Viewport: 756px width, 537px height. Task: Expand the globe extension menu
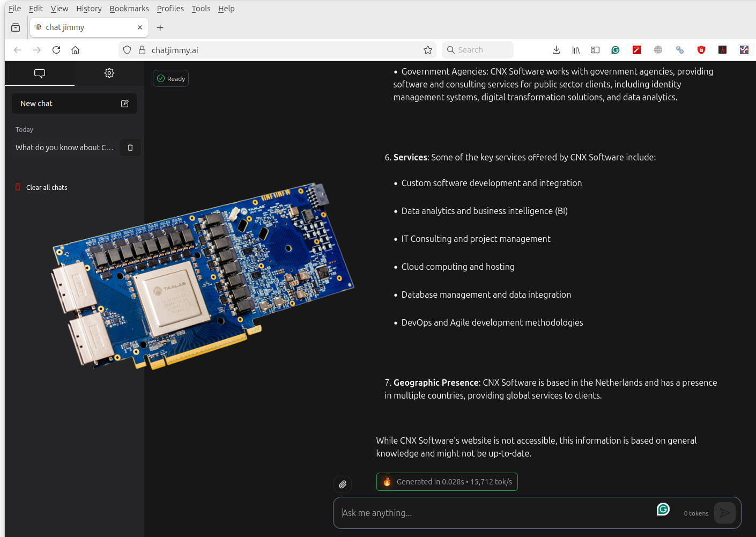(658, 49)
